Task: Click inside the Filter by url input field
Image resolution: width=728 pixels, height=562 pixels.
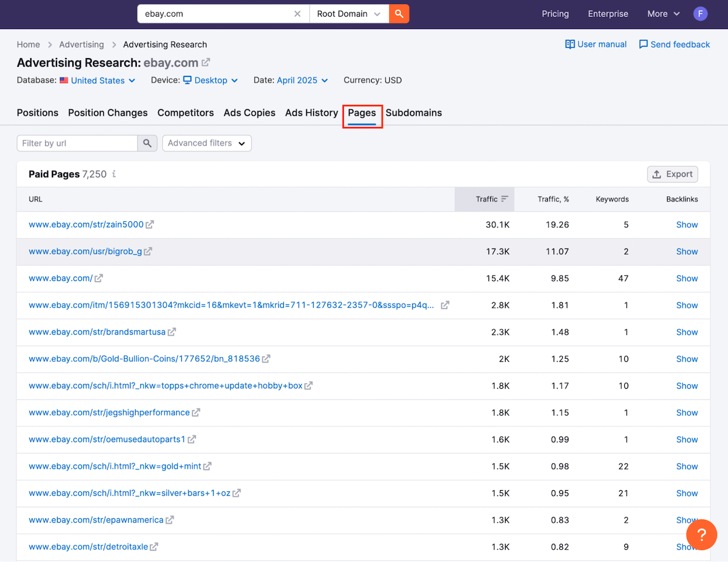Action: pos(77,143)
